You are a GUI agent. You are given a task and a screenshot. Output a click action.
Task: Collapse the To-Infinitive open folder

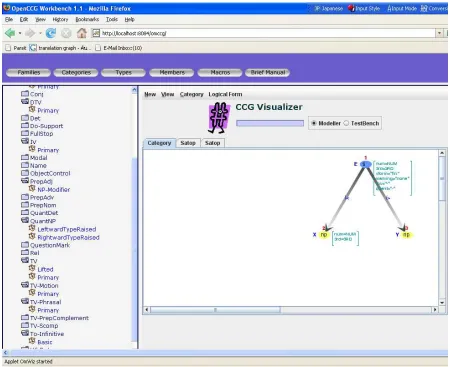pos(25,333)
